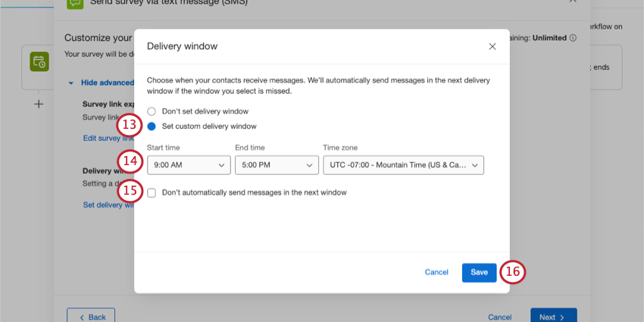This screenshot has height=322, width=644.
Task: Proceed with the blue Next button
Action: [553, 317]
